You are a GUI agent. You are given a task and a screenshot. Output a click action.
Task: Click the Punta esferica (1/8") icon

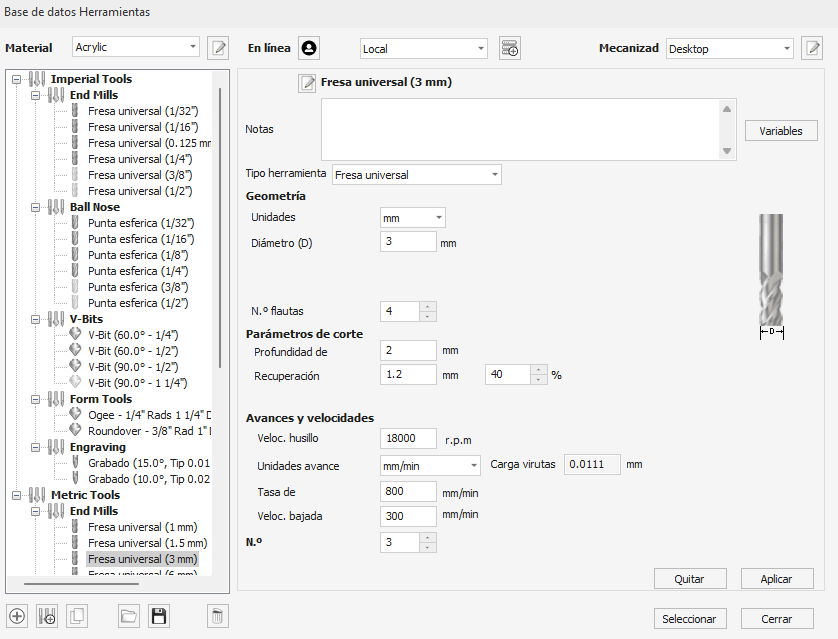[75, 255]
